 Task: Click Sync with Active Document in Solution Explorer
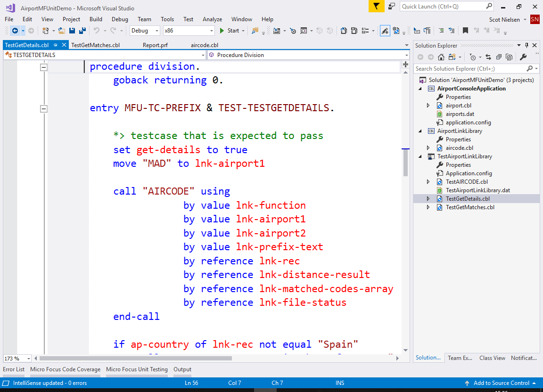[488, 57]
